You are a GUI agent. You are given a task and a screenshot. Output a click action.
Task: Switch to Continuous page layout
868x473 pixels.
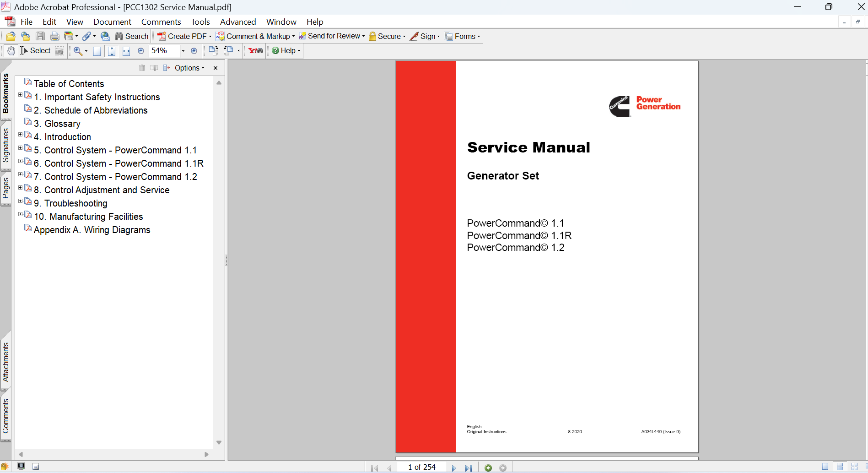[x=840, y=467]
